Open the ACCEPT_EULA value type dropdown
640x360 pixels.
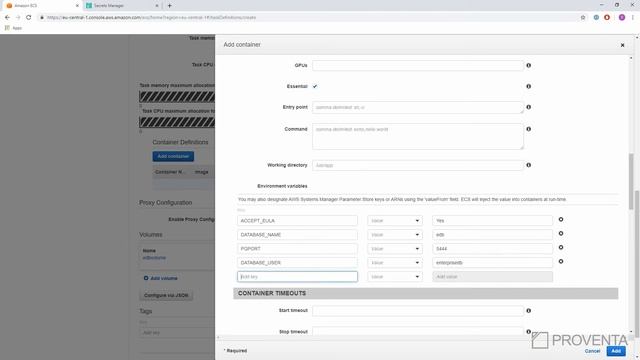tap(395, 221)
